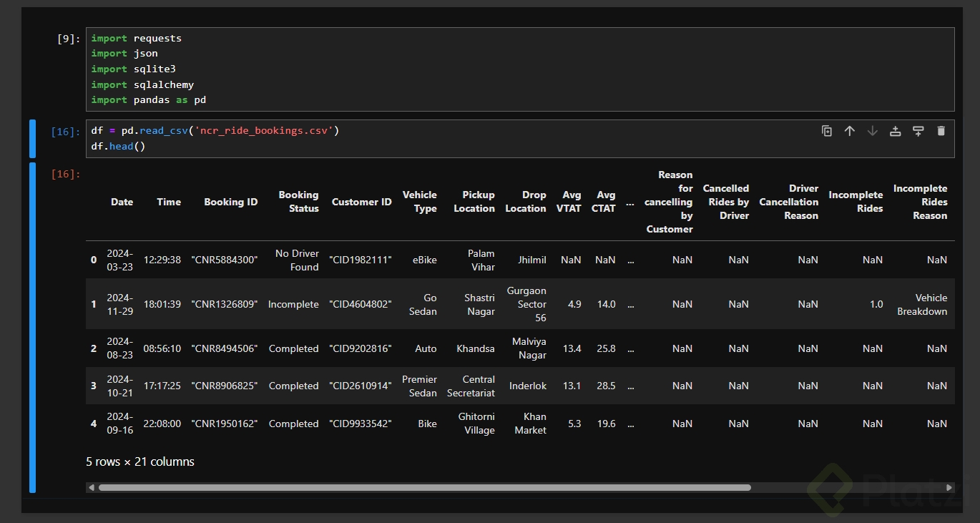Delete the selected cell with the trash icon

pos(941,131)
